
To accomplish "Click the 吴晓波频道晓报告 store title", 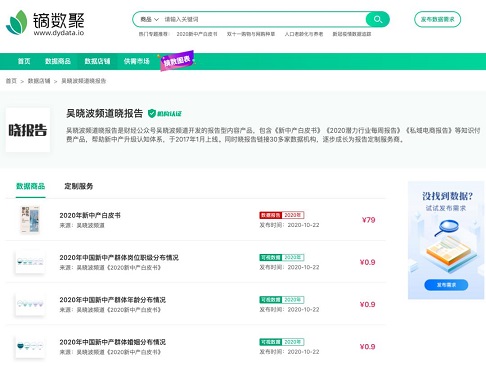I will pos(104,114).
